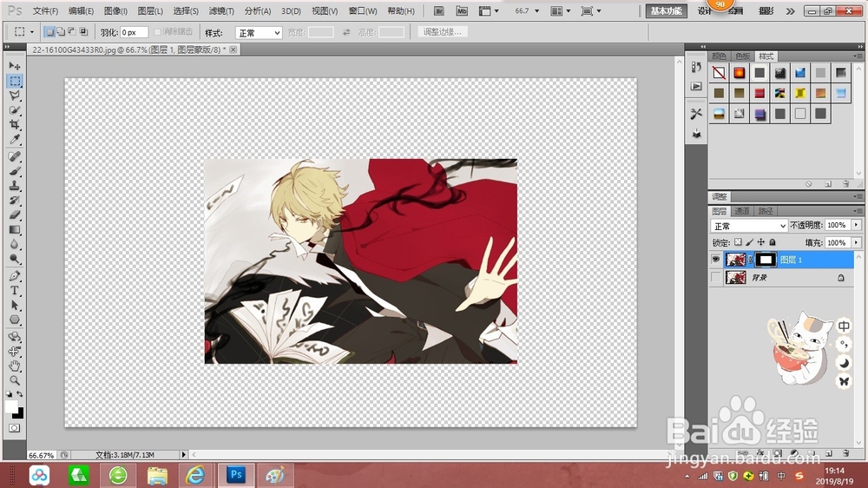
Task: Select New Selection mode in options bar
Action: 49,32
